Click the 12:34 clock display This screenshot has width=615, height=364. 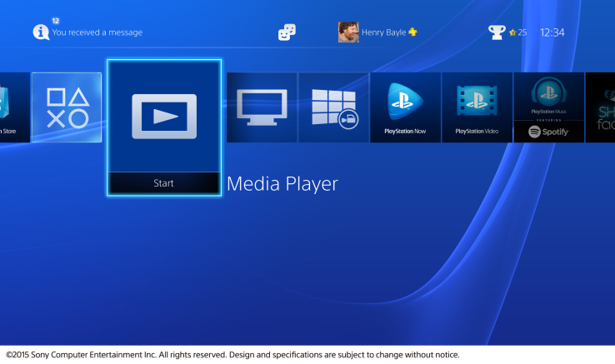coord(552,32)
